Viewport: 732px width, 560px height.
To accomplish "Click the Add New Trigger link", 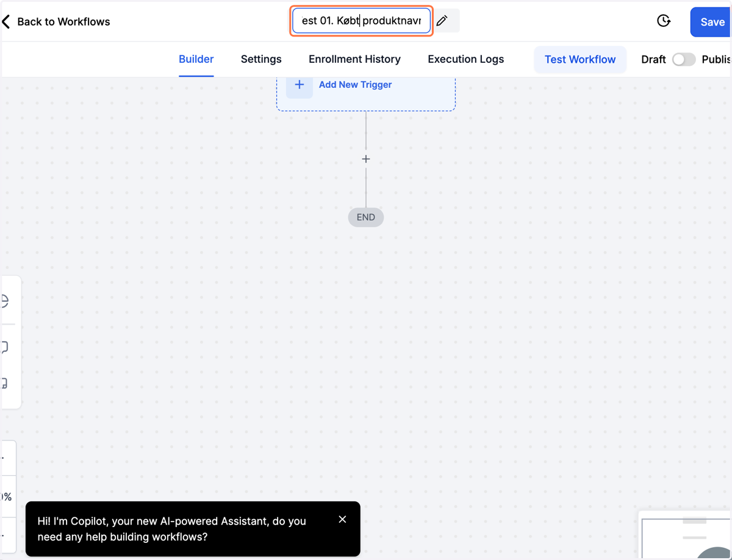I will [x=356, y=85].
